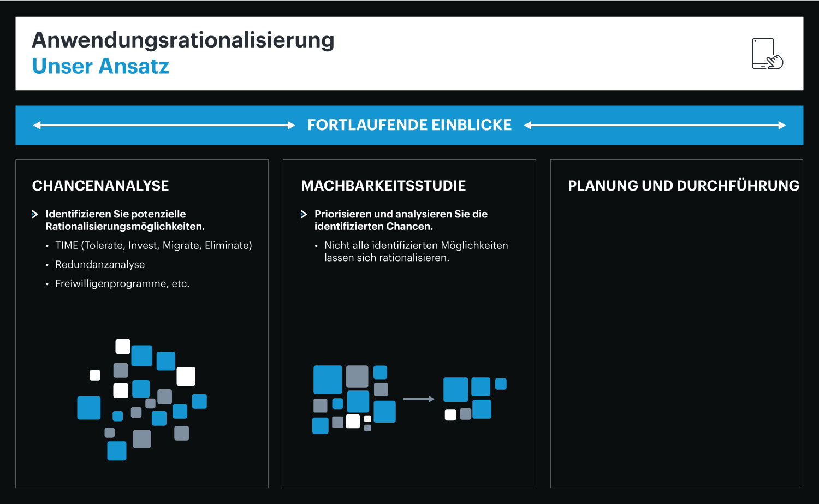Click the tablet touch icon in header
Viewport: 819px width, 504px height.
767,54
